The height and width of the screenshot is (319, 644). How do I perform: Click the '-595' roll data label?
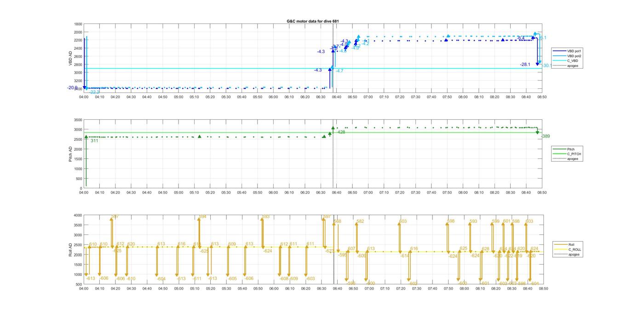pos(342,255)
